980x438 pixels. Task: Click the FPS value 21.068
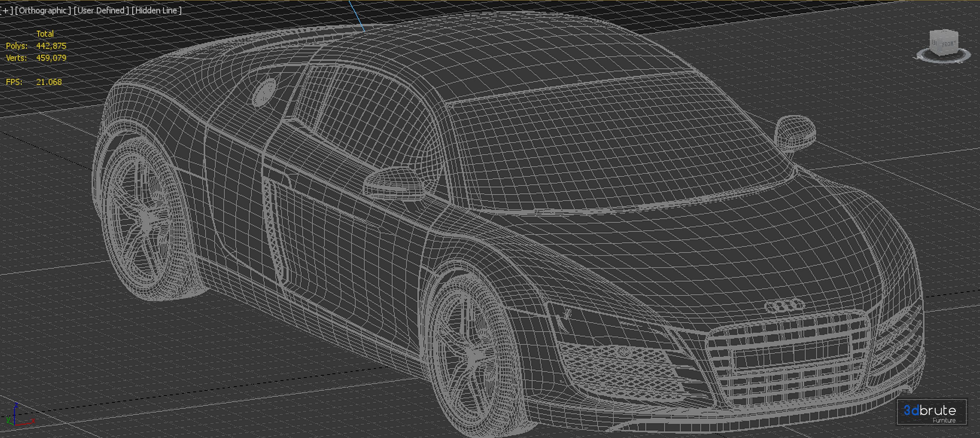point(49,82)
